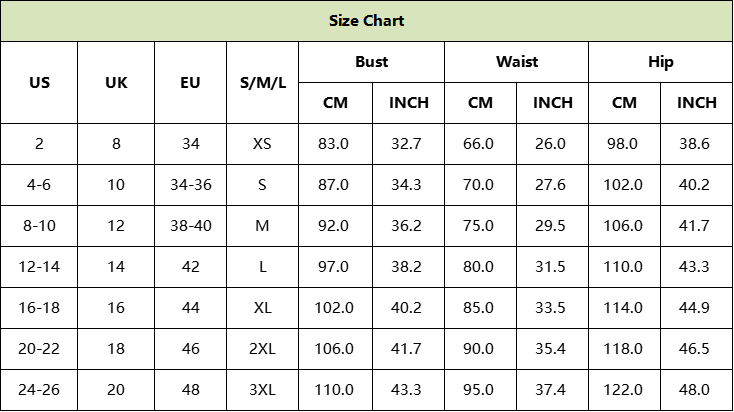Click the S/M/L column header
The image size is (734, 412).
pos(263,82)
